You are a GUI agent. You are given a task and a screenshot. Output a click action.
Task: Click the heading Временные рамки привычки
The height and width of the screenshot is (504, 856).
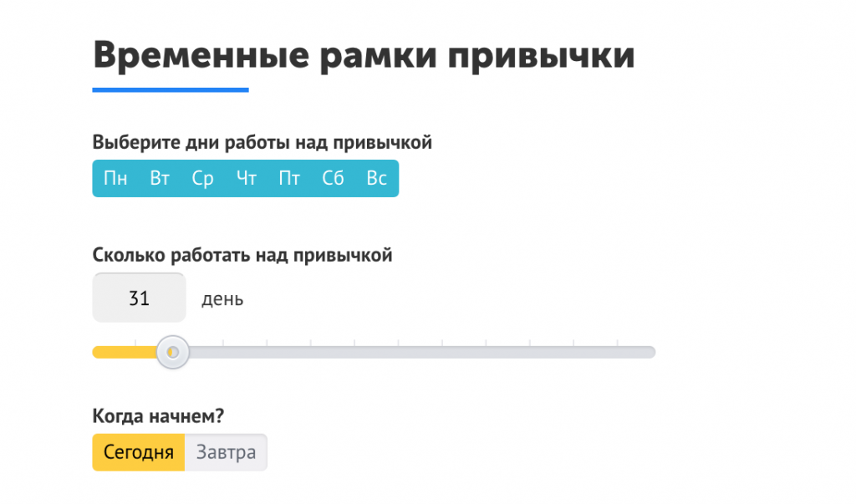[364, 55]
